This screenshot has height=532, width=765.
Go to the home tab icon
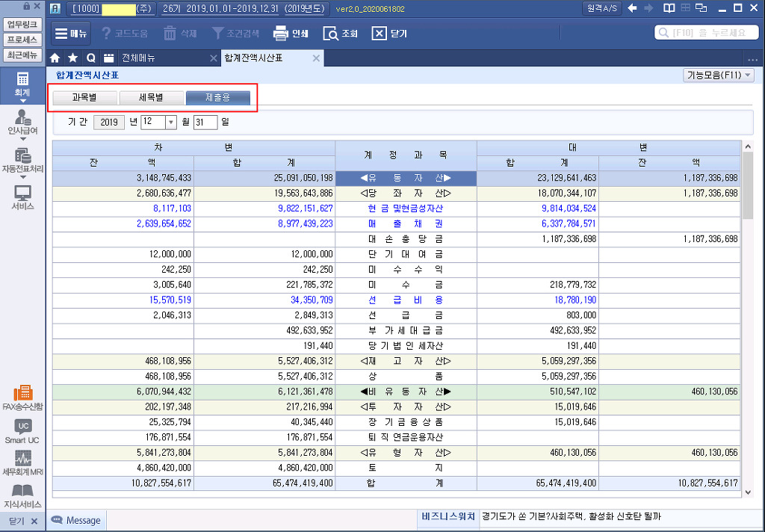click(x=55, y=58)
